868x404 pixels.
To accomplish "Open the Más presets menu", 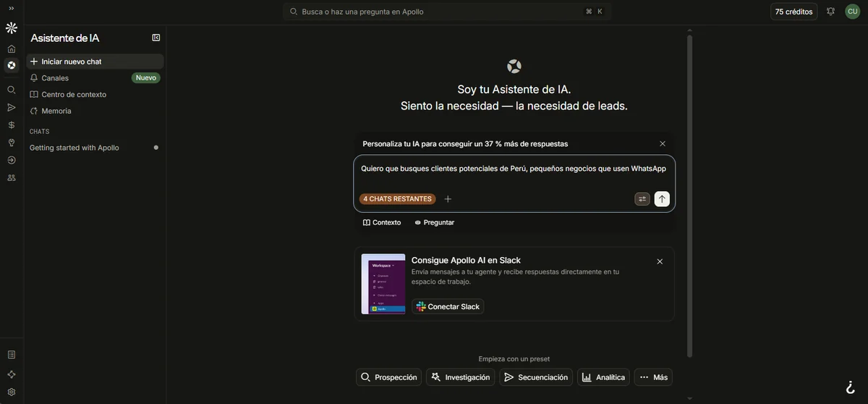I will pos(653,377).
